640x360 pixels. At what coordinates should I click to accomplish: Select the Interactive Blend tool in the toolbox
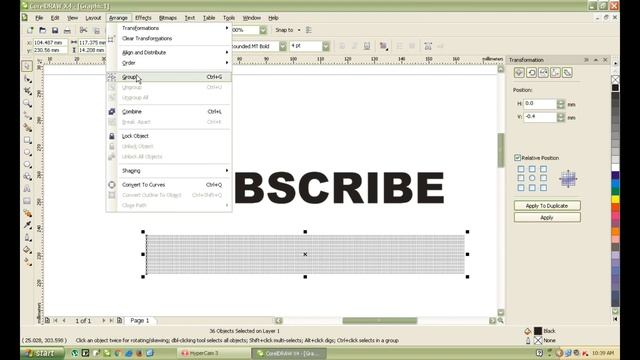pos(27,213)
